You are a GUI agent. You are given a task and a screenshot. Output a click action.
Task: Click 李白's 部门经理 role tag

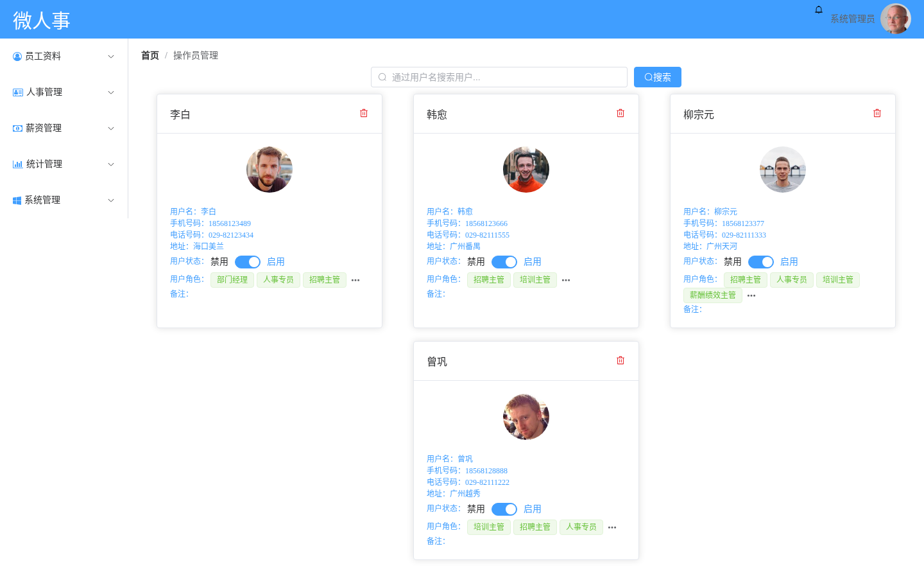[x=232, y=280]
